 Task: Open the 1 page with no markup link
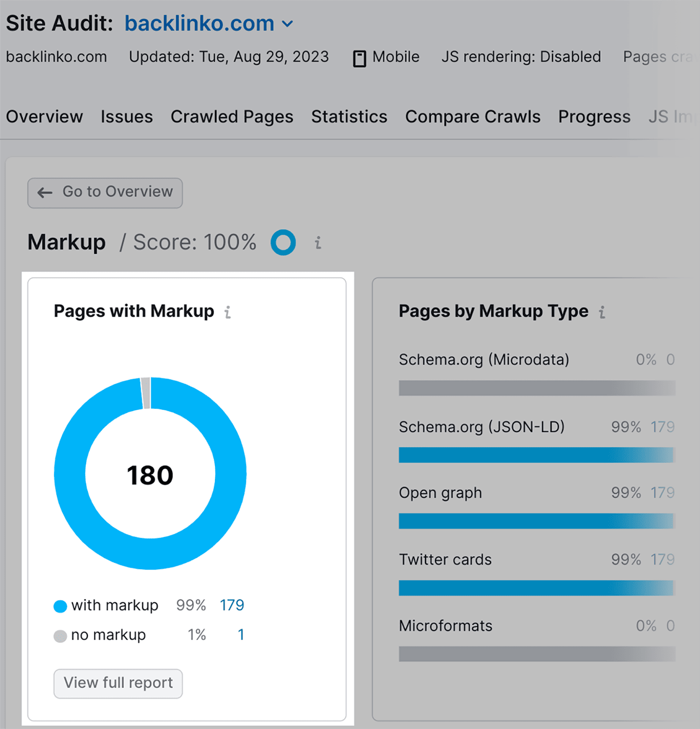coord(241,635)
